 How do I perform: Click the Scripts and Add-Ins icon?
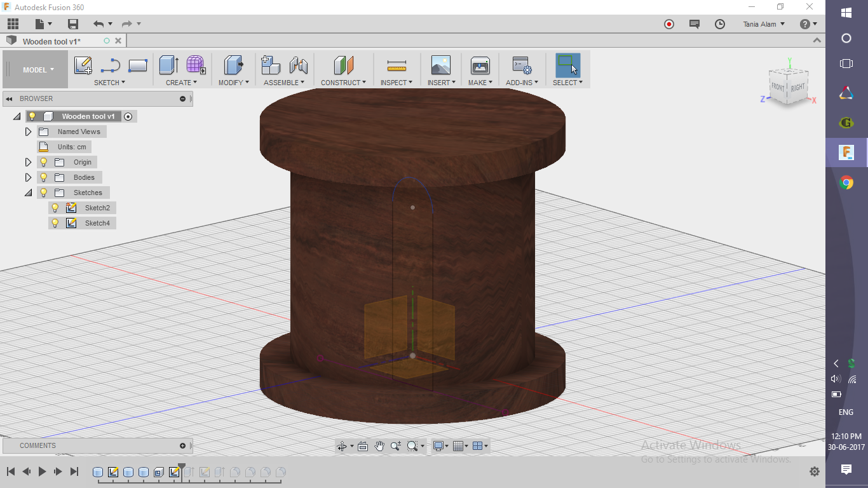[522, 65]
